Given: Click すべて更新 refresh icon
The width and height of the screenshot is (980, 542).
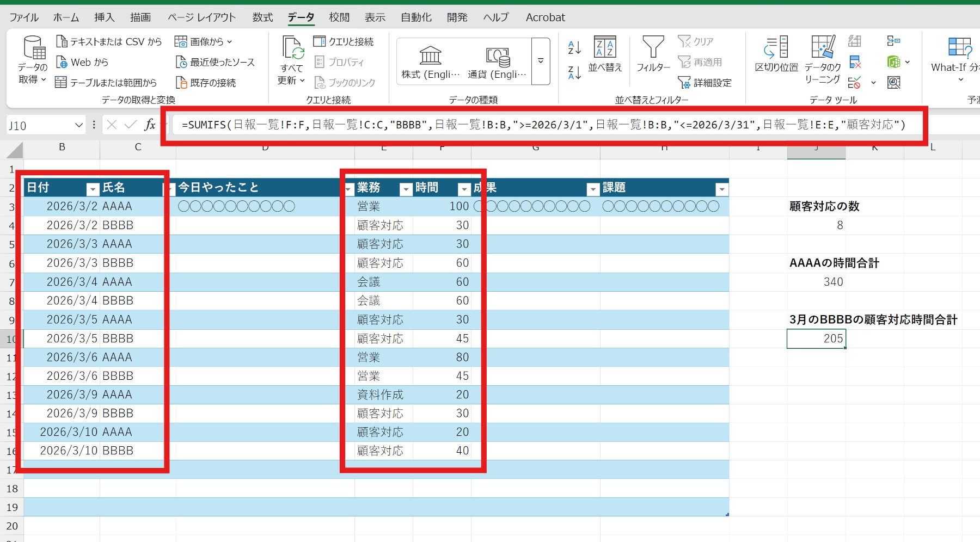Looking at the screenshot, I should (292, 49).
